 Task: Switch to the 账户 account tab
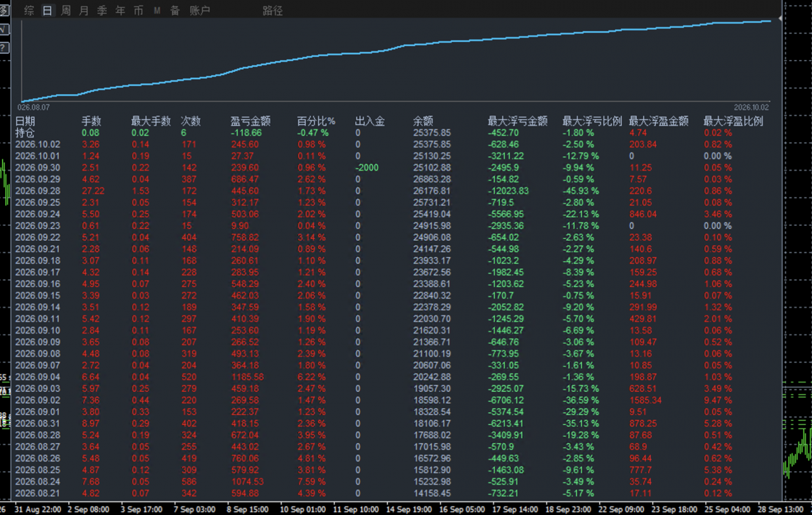(200, 11)
